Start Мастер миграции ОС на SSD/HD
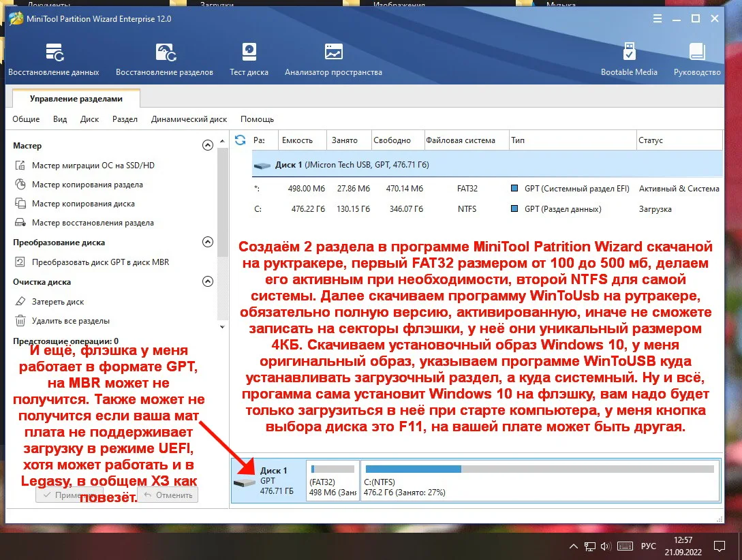 click(x=85, y=165)
